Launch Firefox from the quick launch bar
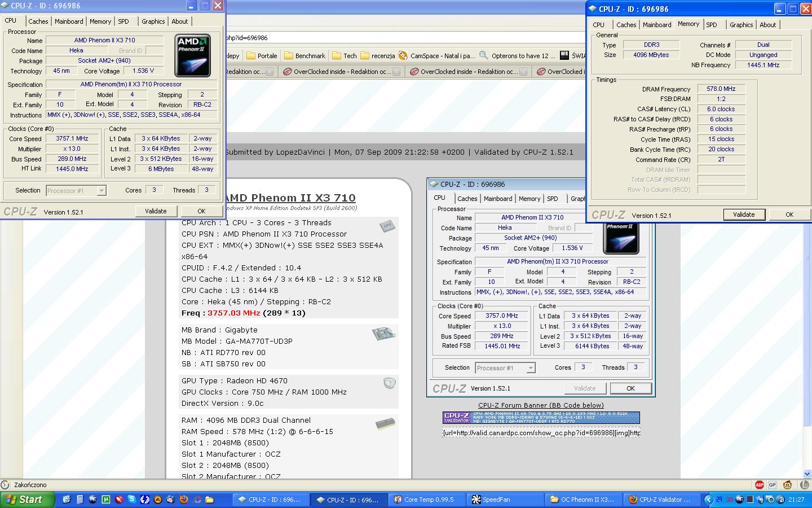The image size is (812, 508). coord(184,500)
